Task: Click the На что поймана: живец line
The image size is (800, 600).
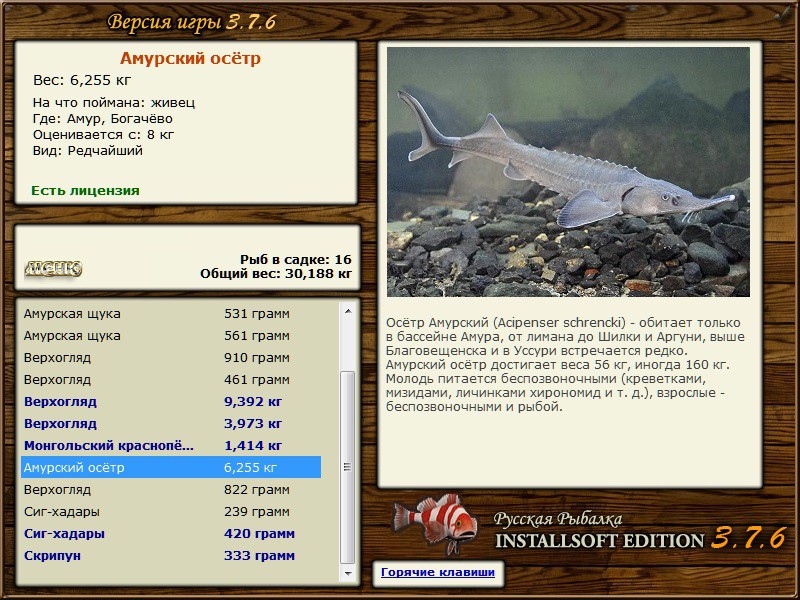Action: [114, 103]
